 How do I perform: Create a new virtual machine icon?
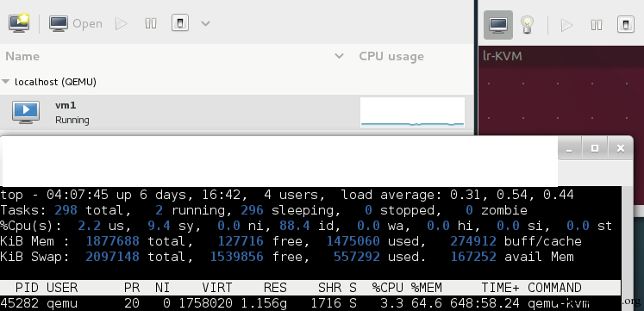coord(19,23)
